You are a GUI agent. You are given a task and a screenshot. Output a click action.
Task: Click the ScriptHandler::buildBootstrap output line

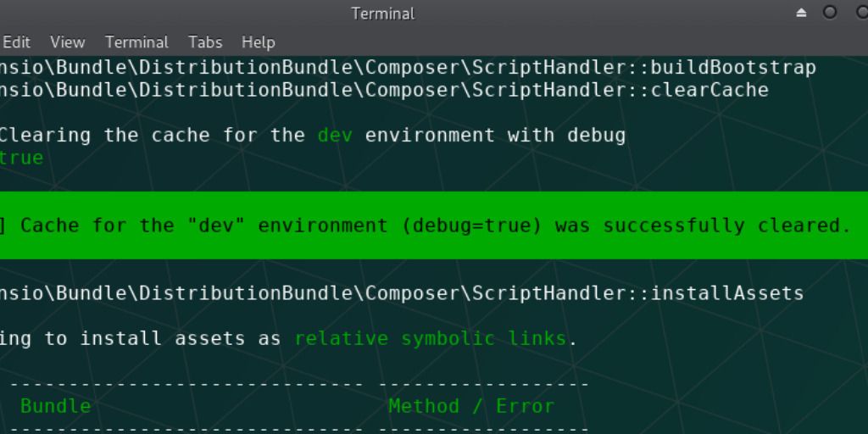[408, 68]
